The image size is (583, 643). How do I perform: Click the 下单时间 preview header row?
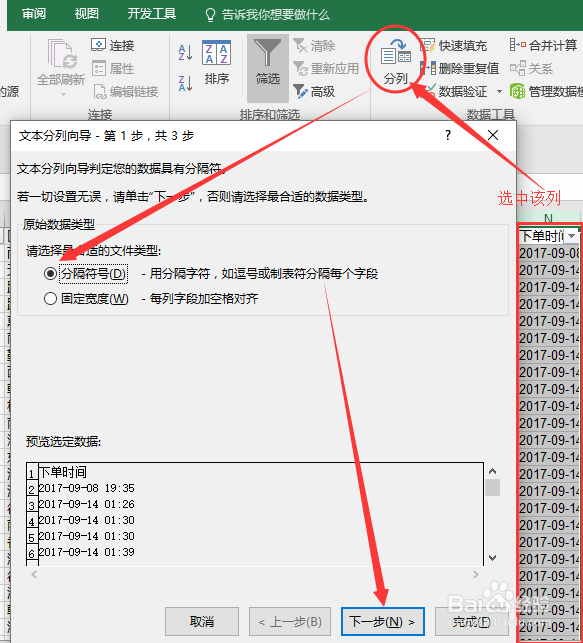point(63,472)
